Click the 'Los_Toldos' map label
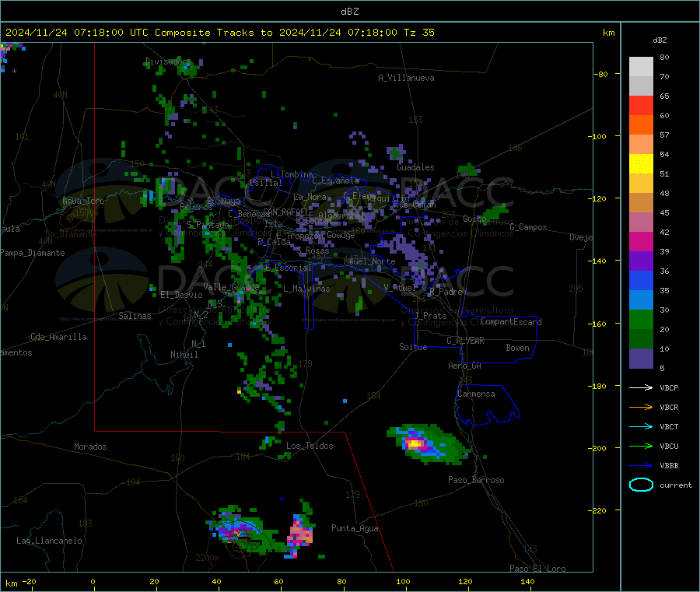This screenshot has height=592, width=700. pyautogui.click(x=310, y=446)
